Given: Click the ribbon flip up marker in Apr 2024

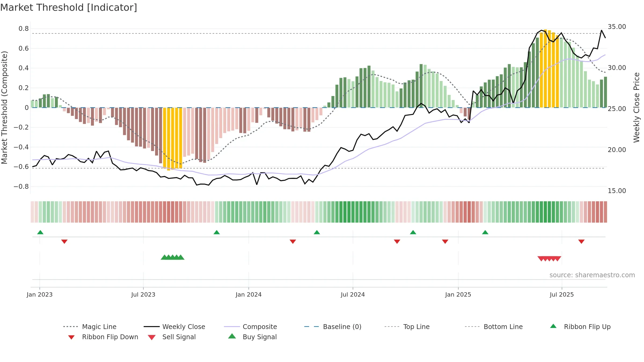Looking at the screenshot, I should pyautogui.click(x=317, y=232).
